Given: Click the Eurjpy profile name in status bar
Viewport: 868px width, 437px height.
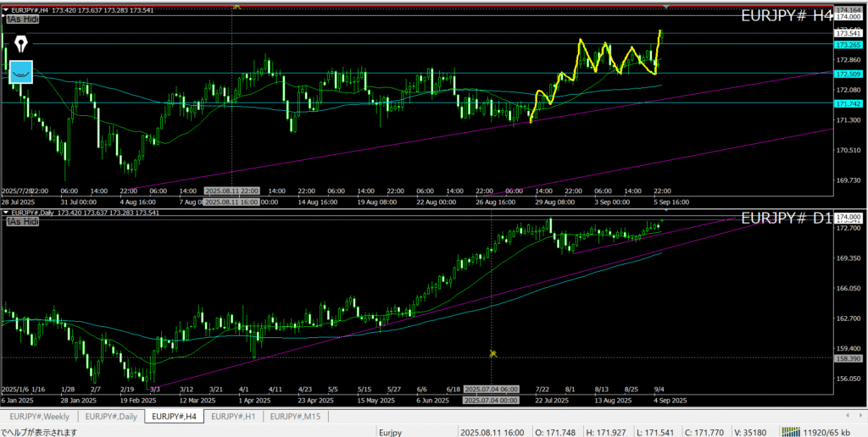Looking at the screenshot, I should tap(392, 432).
